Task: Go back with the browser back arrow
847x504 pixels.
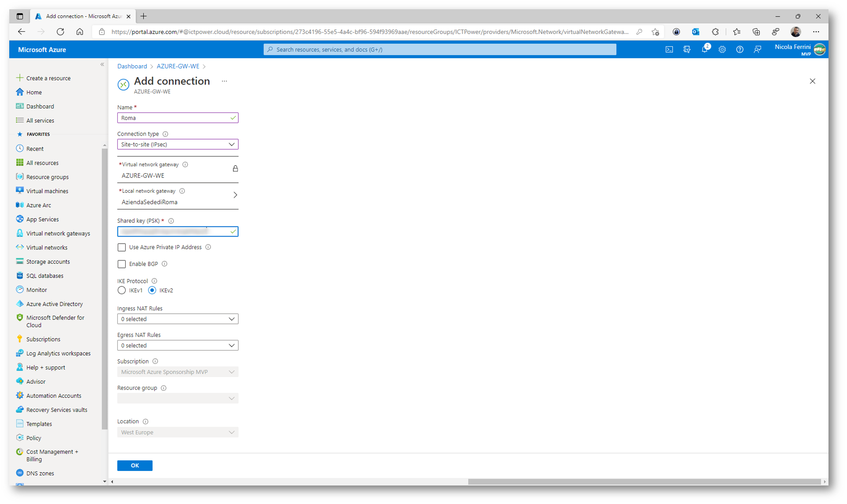Action: pyautogui.click(x=21, y=32)
